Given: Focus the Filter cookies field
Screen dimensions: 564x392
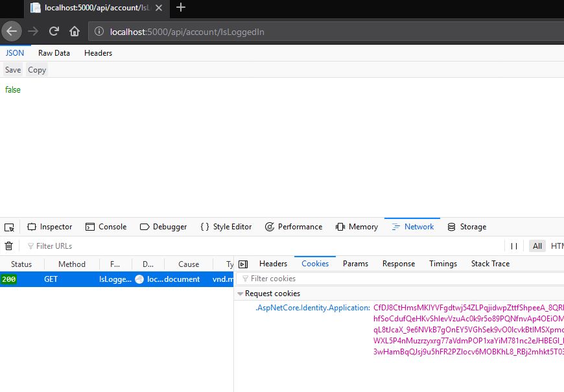Looking at the screenshot, I should pos(401,279).
